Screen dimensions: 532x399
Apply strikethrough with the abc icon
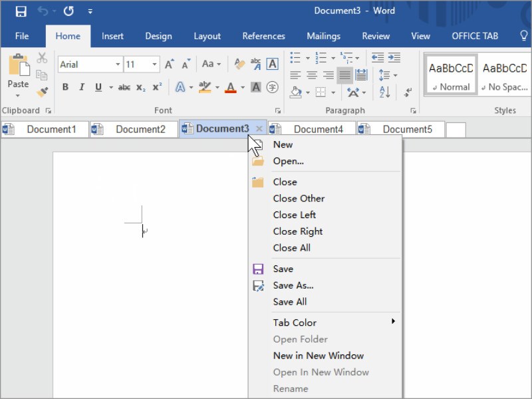(124, 87)
